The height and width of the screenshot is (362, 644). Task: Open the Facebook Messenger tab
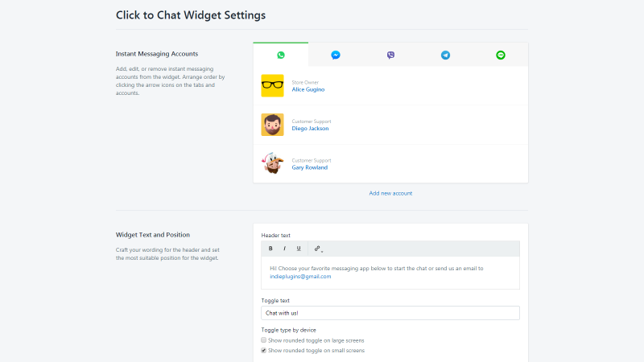[336, 55]
